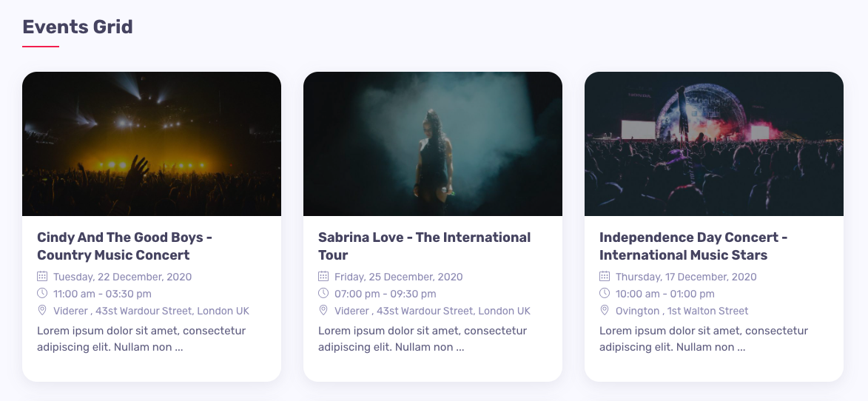Image resolution: width=868 pixels, height=401 pixels.
Task: Click the singer in smoke thumbnail
Action: (433, 144)
